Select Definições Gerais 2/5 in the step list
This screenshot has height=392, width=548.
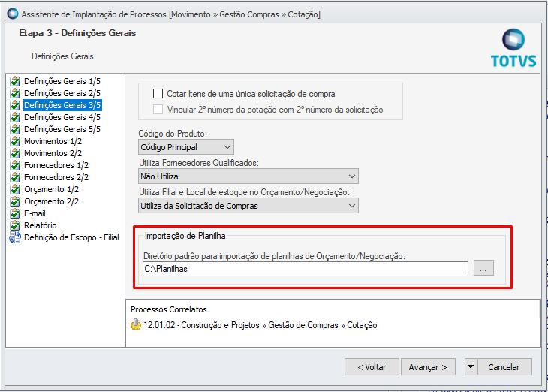[62, 93]
